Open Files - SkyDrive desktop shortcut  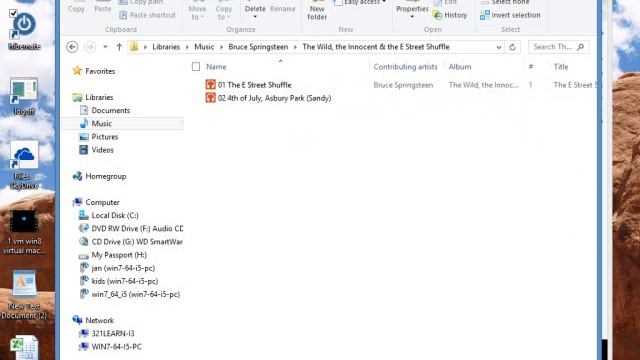24,165
